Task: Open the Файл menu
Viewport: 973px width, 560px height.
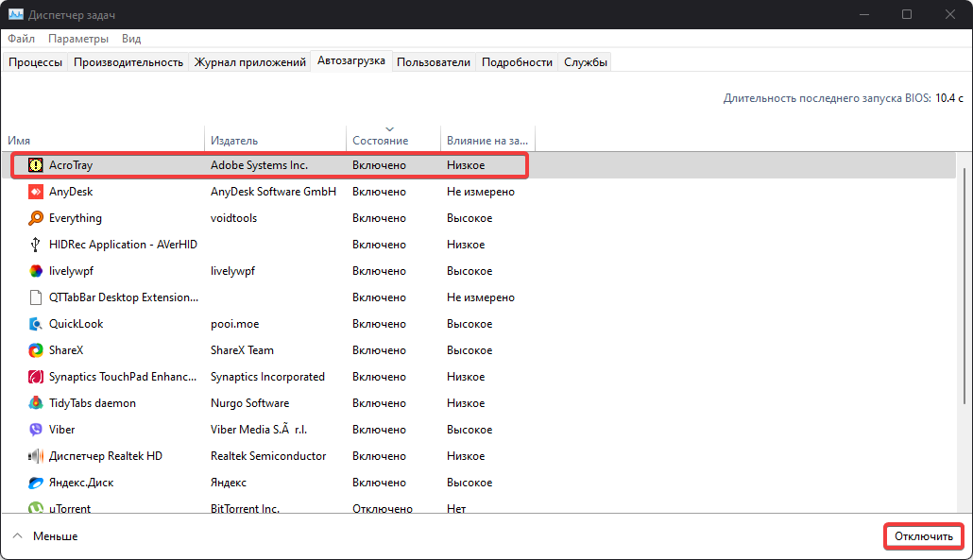Action: tap(21, 39)
